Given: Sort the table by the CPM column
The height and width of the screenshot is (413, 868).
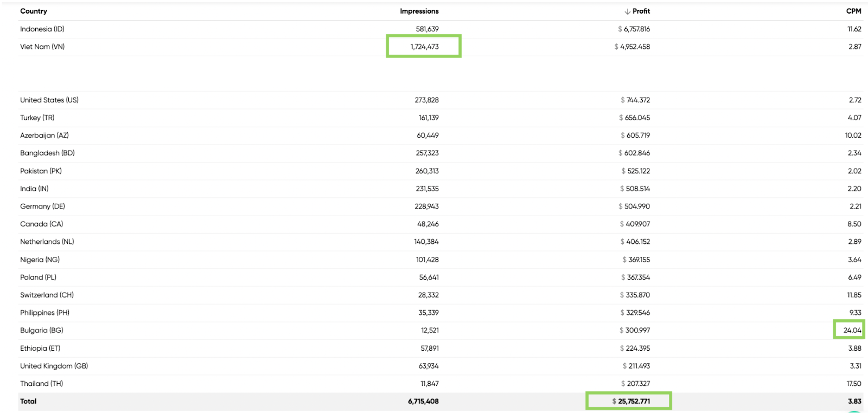Looking at the screenshot, I should (853, 11).
